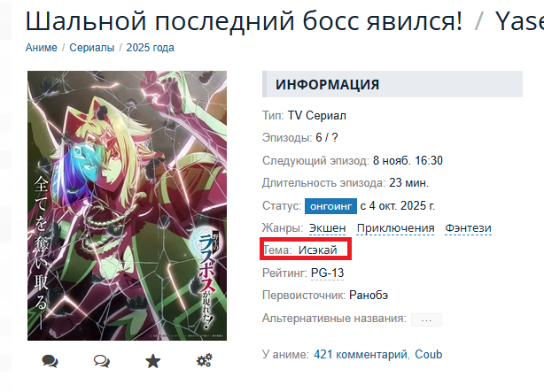Expand the alternative names ellipsis button
The height and width of the screenshot is (392, 544).
(426, 319)
